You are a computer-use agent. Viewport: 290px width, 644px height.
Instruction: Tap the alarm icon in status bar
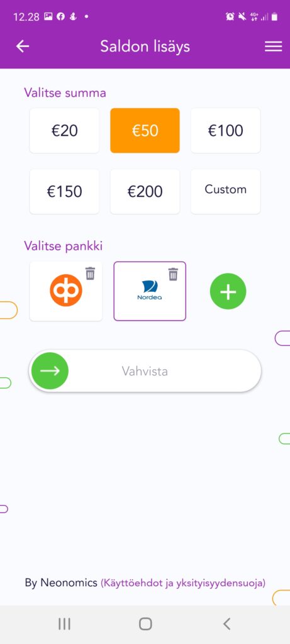click(230, 16)
